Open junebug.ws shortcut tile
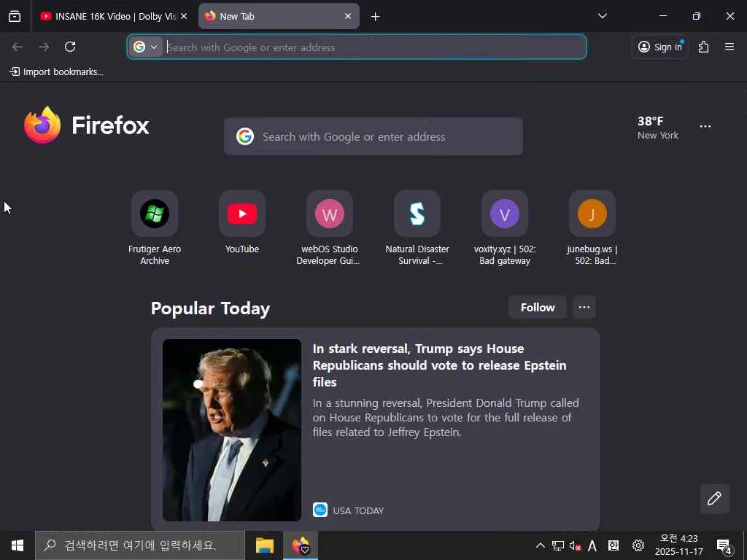 coord(592,228)
